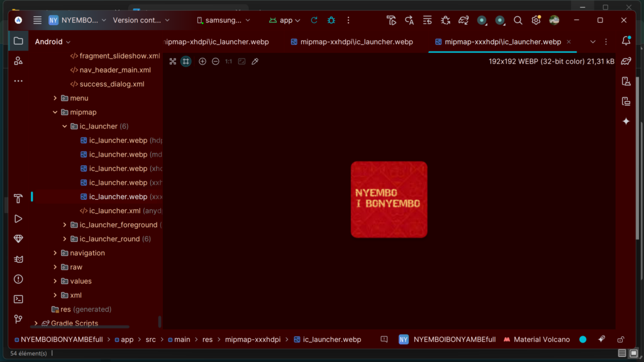
Task: Open the Logcat cat icon in sidebar
Action: (18, 259)
